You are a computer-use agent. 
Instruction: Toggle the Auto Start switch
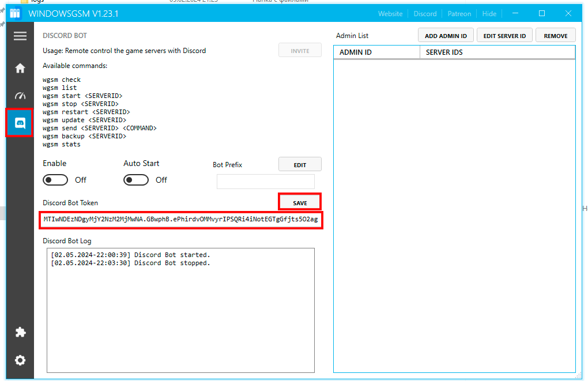pyautogui.click(x=135, y=180)
